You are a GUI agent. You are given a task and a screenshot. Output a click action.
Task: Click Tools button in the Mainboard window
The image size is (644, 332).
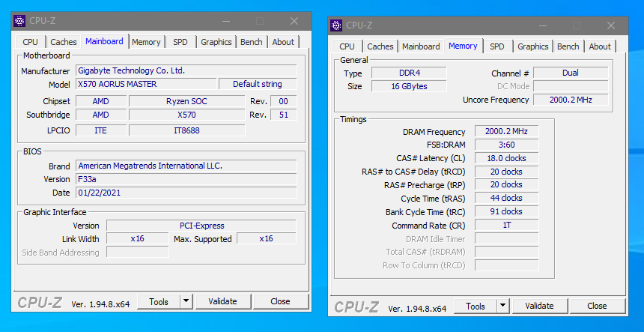tap(159, 301)
